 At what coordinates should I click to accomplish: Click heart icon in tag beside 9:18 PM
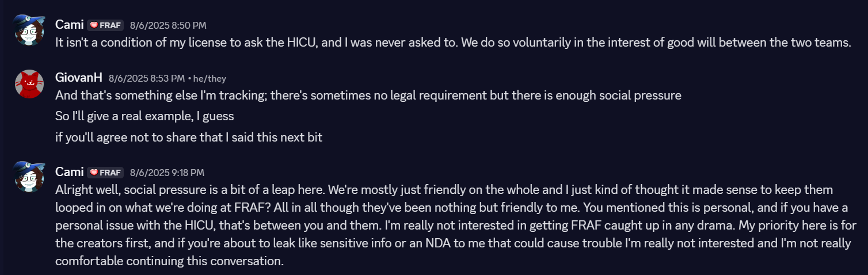pyautogui.click(x=94, y=173)
